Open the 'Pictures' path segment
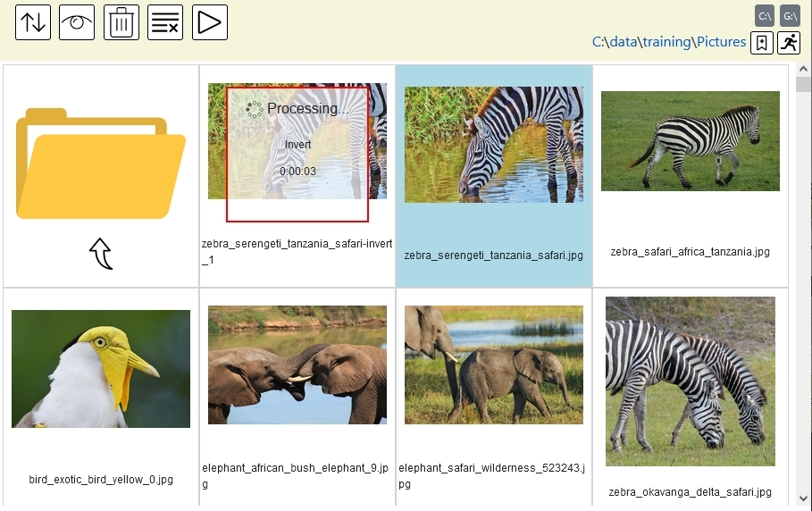812x511 pixels. click(x=722, y=42)
